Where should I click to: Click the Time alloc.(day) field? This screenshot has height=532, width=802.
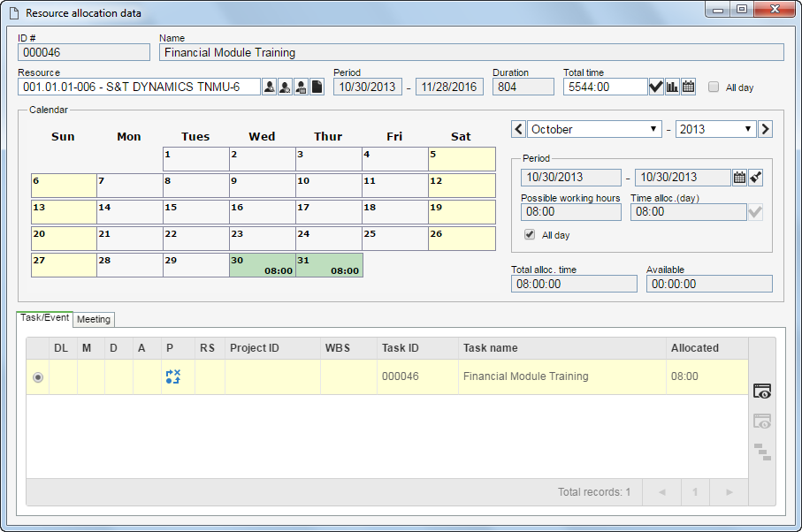pyautogui.click(x=688, y=211)
